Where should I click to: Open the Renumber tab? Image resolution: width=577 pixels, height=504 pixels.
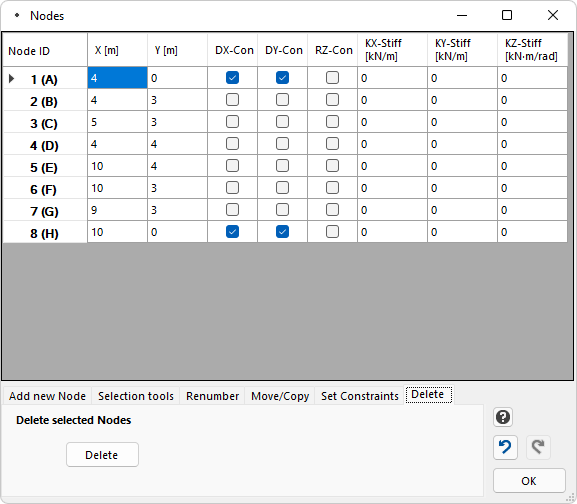pos(212,396)
